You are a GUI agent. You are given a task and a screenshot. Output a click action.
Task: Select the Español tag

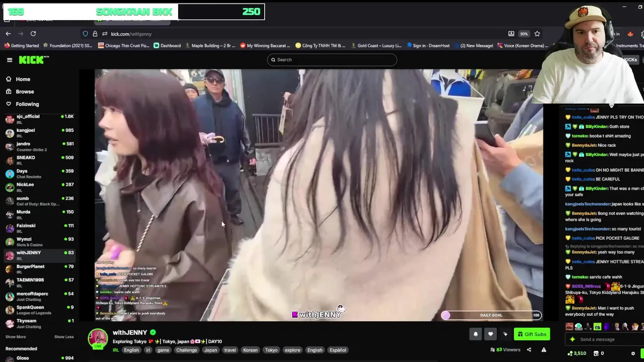point(338,350)
